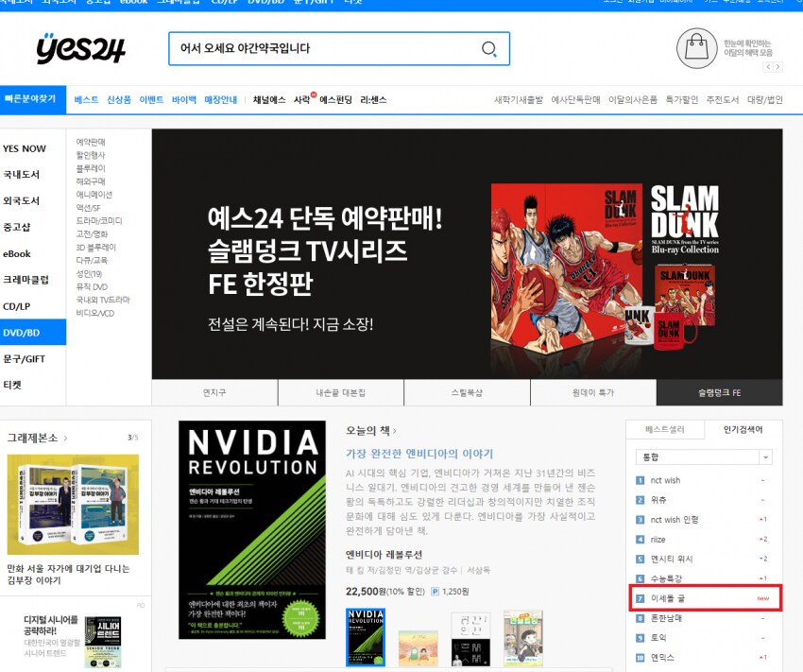Click the search magnifier icon
Screen dimensions: 803x672
click(489, 49)
